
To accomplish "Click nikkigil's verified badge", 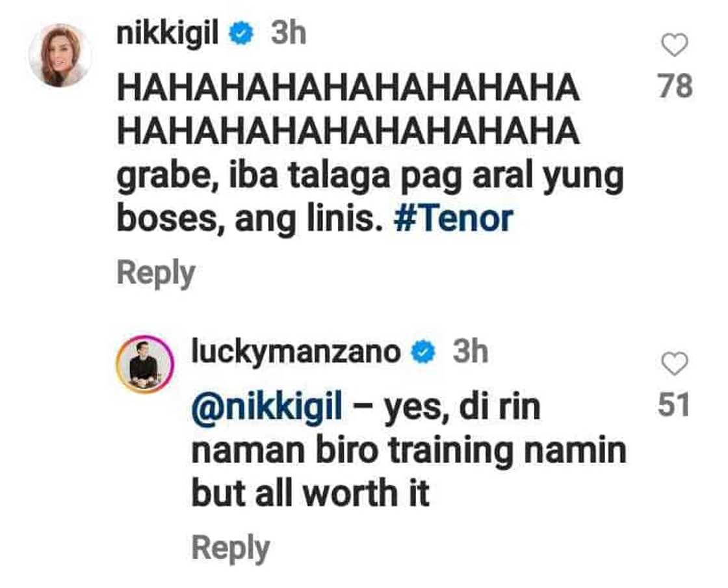I will [x=242, y=34].
